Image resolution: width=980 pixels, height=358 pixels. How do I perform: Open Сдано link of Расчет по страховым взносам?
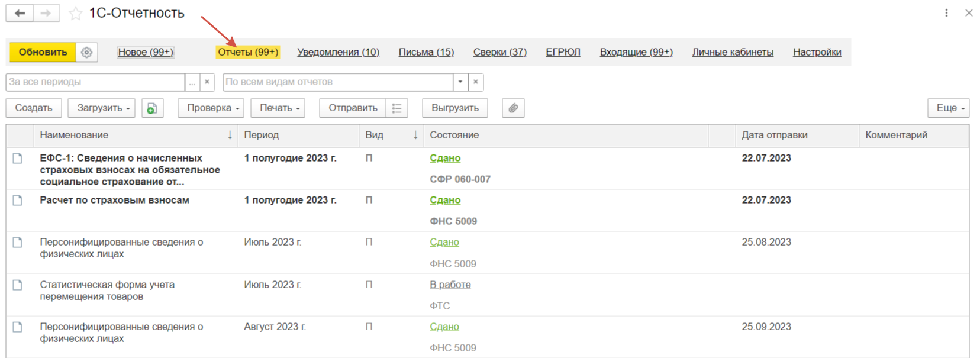[x=445, y=200]
